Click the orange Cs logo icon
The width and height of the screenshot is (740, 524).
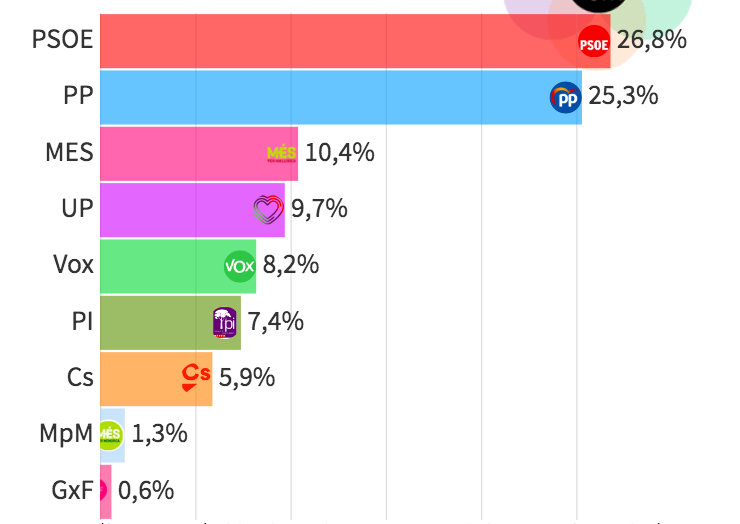tap(196, 376)
